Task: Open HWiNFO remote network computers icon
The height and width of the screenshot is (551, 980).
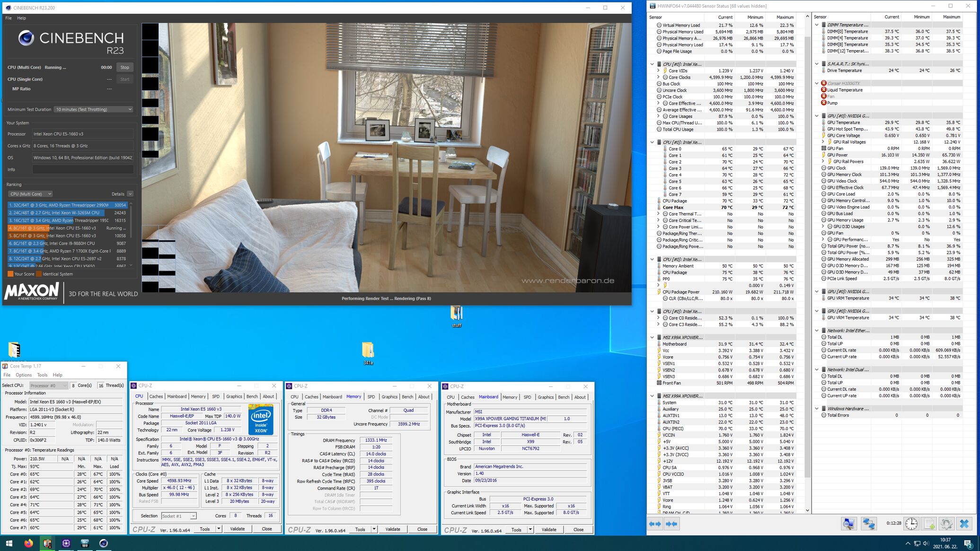Action: click(869, 524)
